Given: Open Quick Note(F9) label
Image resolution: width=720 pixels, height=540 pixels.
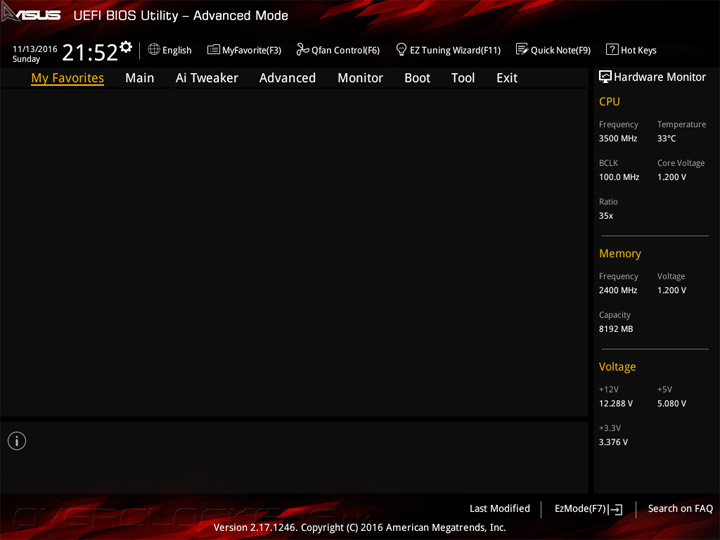Looking at the screenshot, I should (561, 50).
